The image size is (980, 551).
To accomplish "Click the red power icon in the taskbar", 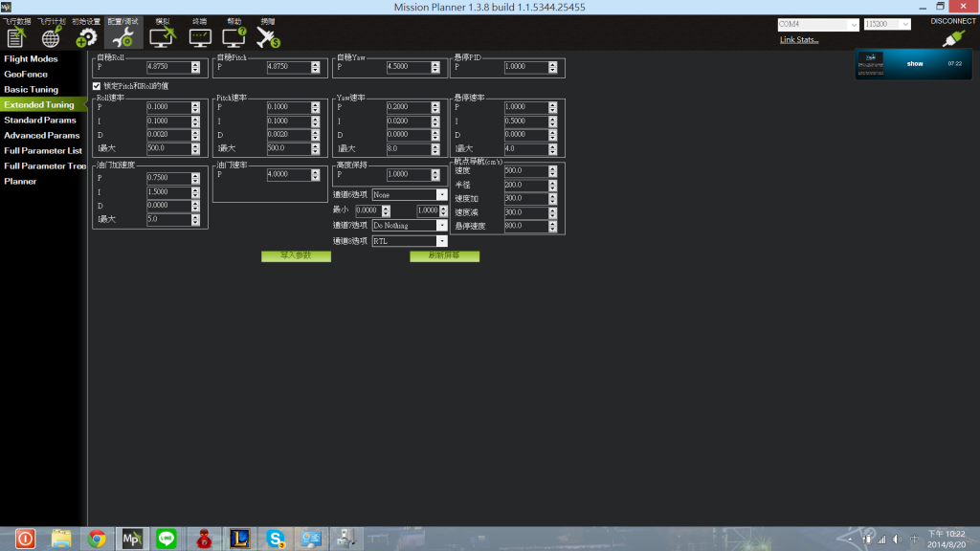I will tap(25, 539).
